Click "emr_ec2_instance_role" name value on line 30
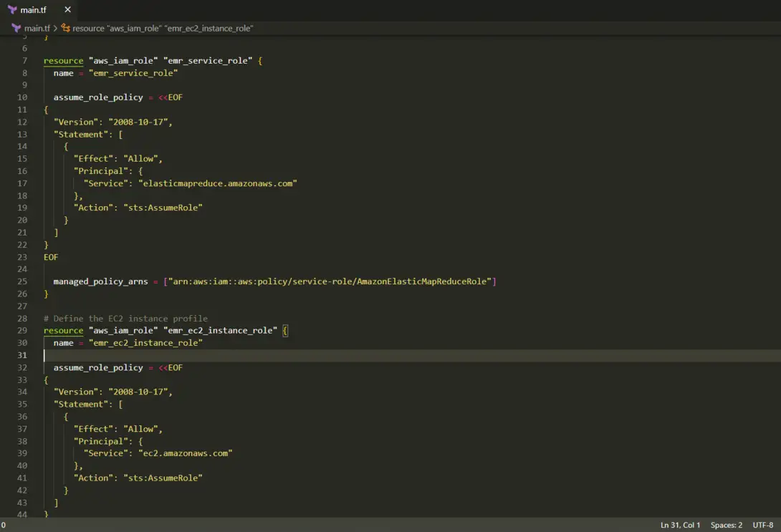781x532 pixels. 145,343
